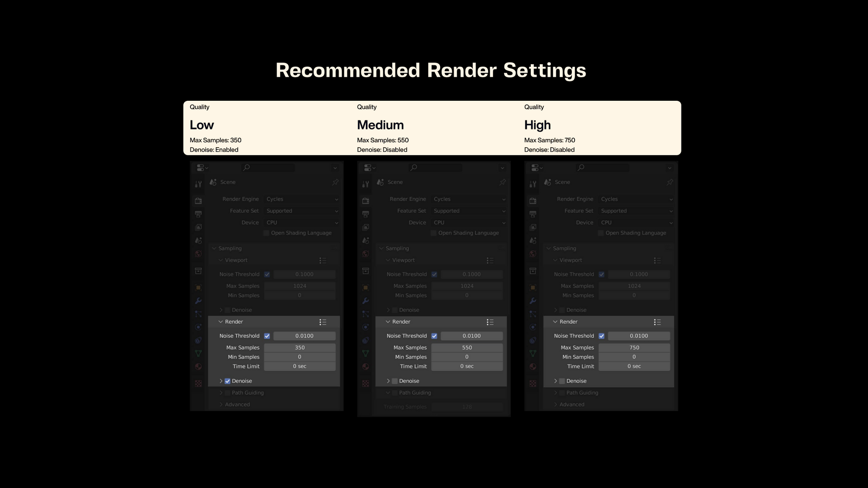Enable Render Denoise checkbox in Medium panel
The width and height of the screenshot is (868, 488).
coord(395,381)
